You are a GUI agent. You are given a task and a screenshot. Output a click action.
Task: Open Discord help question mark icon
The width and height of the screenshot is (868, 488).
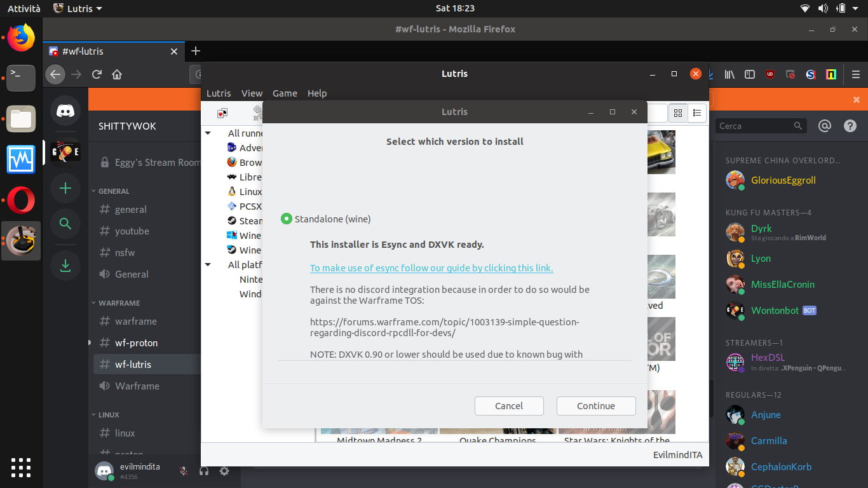tap(850, 126)
